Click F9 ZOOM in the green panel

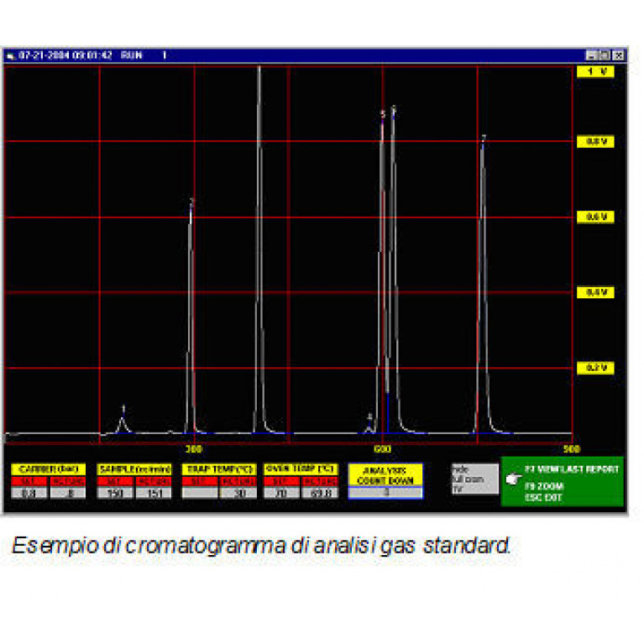coord(544,486)
